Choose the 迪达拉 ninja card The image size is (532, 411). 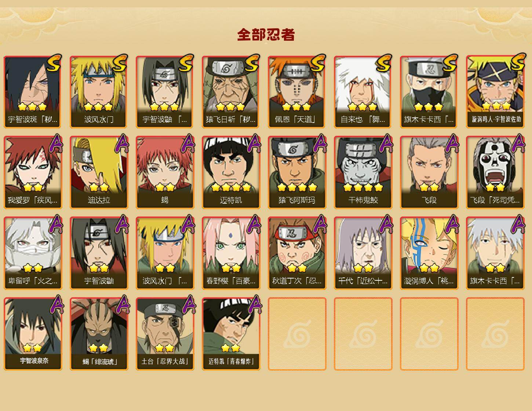click(99, 172)
